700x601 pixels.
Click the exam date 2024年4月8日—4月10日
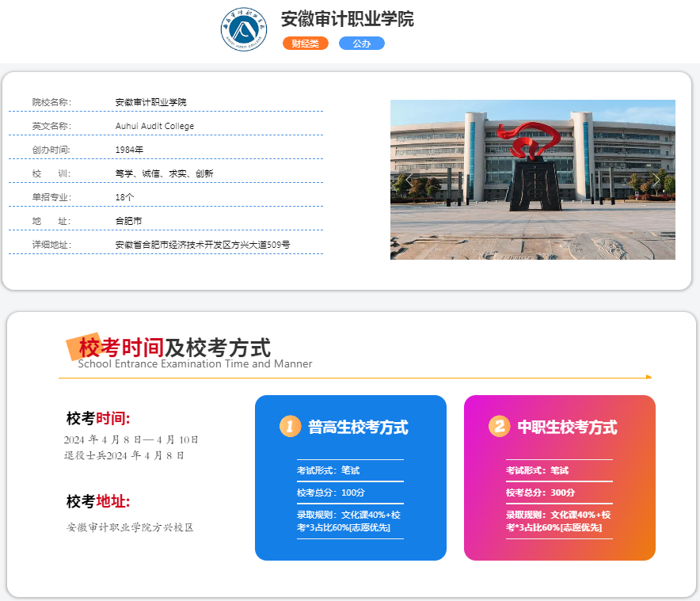131,439
